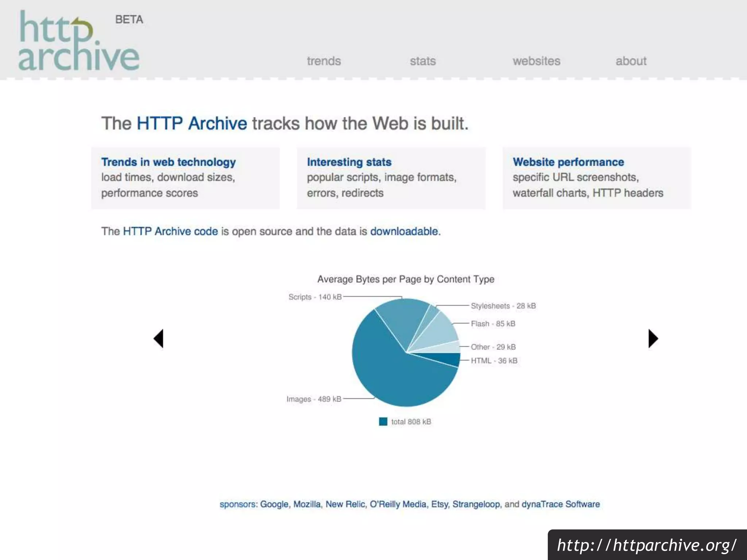Open the about menu item
The width and height of the screenshot is (747, 560).
pyautogui.click(x=631, y=61)
